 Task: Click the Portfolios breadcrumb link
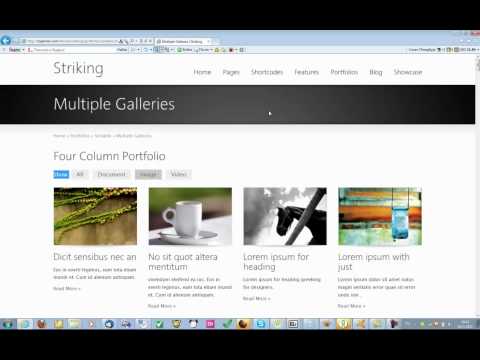pos(80,136)
